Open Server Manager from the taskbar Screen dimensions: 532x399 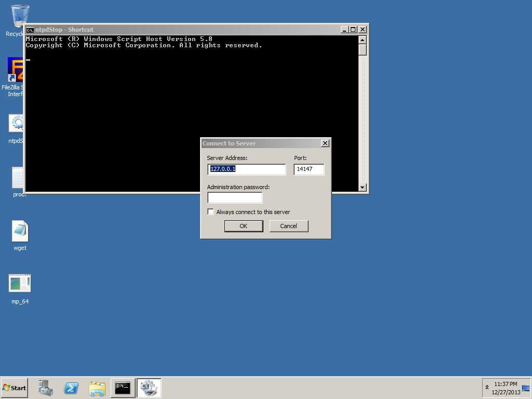46,388
